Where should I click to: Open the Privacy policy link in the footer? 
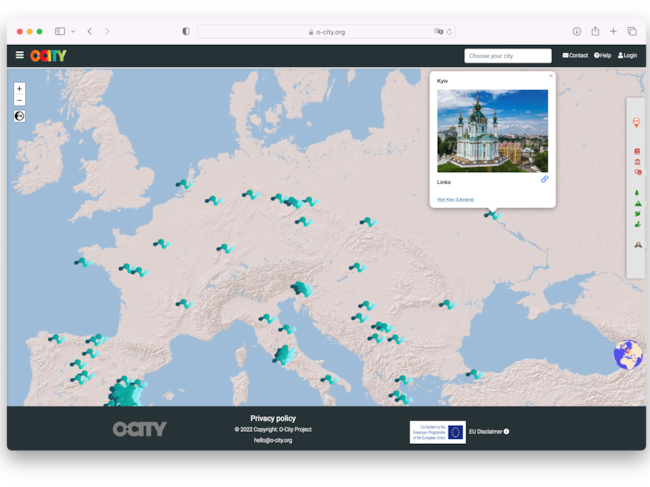tap(273, 418)
